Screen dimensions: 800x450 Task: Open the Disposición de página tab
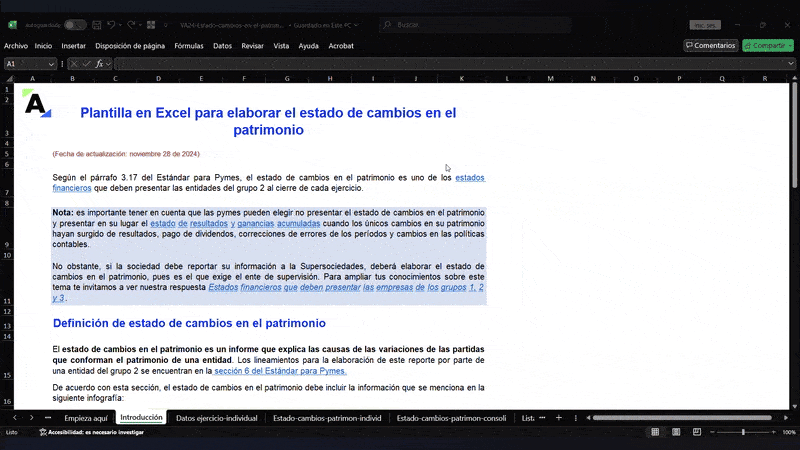click(130, 45)
